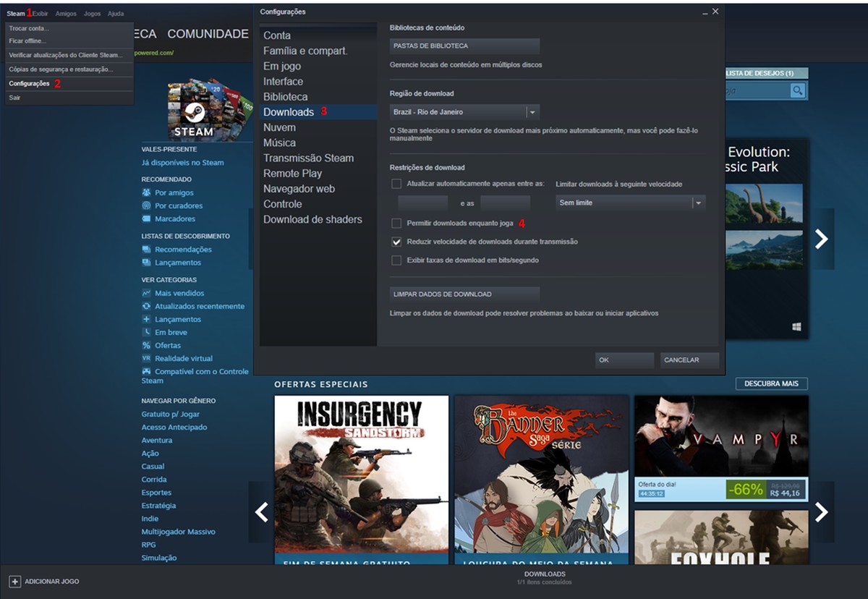
Task: Open the Música settings tab
Action: coord(318,143)
